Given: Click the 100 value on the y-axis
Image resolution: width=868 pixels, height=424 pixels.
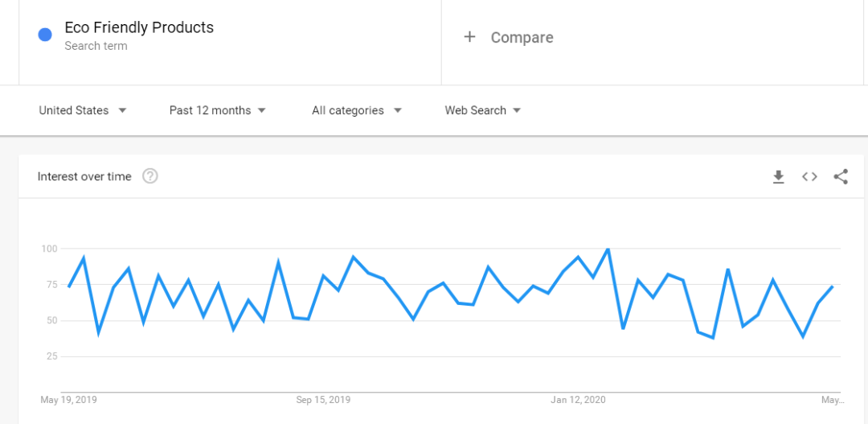Looking at the screenshot, I should point(49,249).
